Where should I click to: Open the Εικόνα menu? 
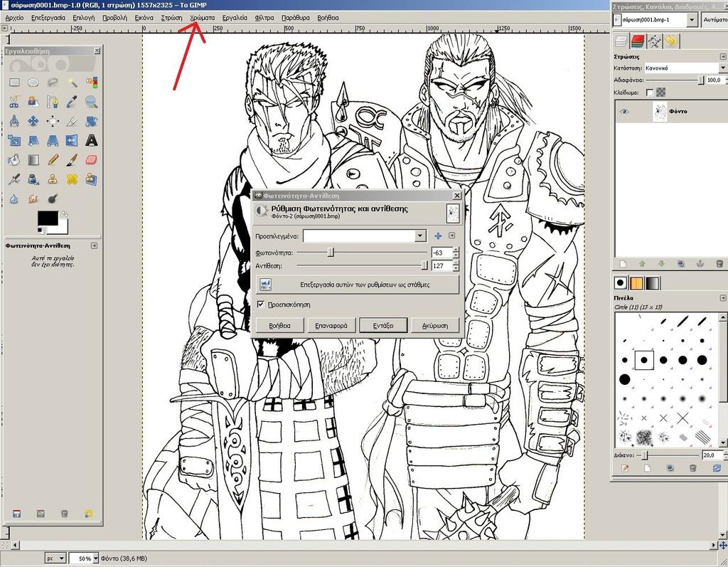(x=144, y=18)
